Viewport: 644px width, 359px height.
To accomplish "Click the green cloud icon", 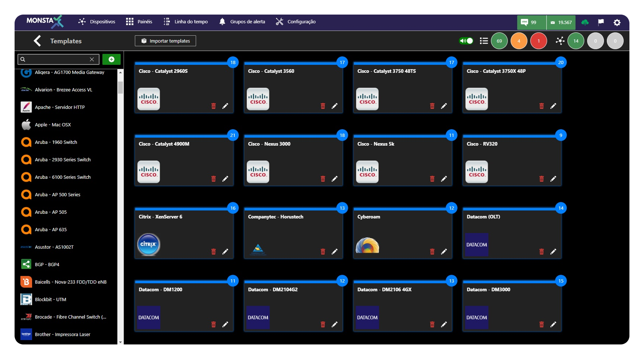I will (x=585, y=23).
